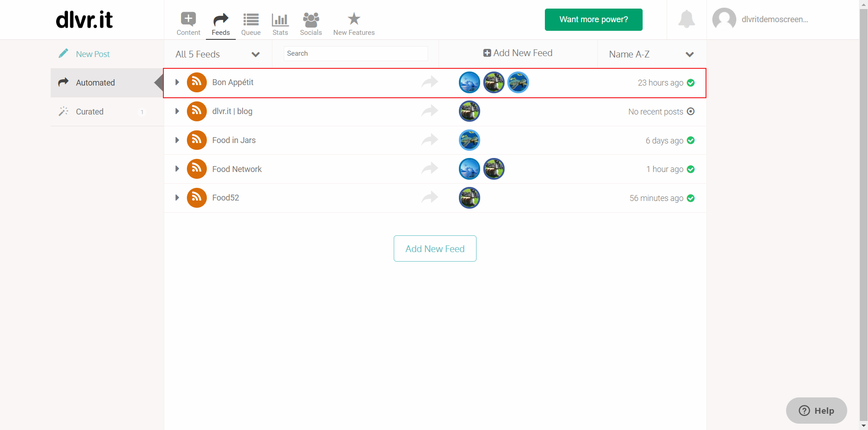Click second social avatar in Food Network row
Image resolution: width=868 pixels, height=430 pixels.
(x=494, y=169)
